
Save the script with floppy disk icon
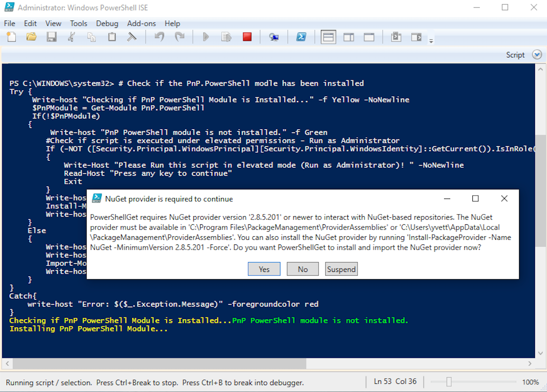click(x=51, y=37)
